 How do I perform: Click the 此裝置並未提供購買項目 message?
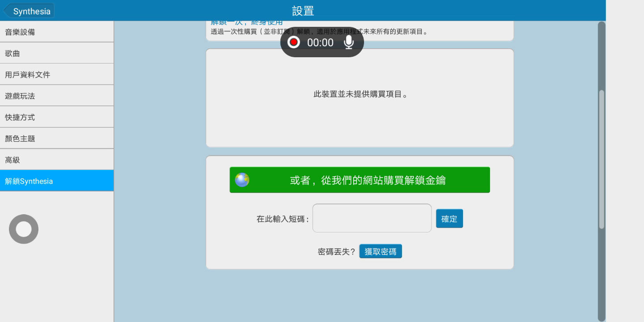360,94
